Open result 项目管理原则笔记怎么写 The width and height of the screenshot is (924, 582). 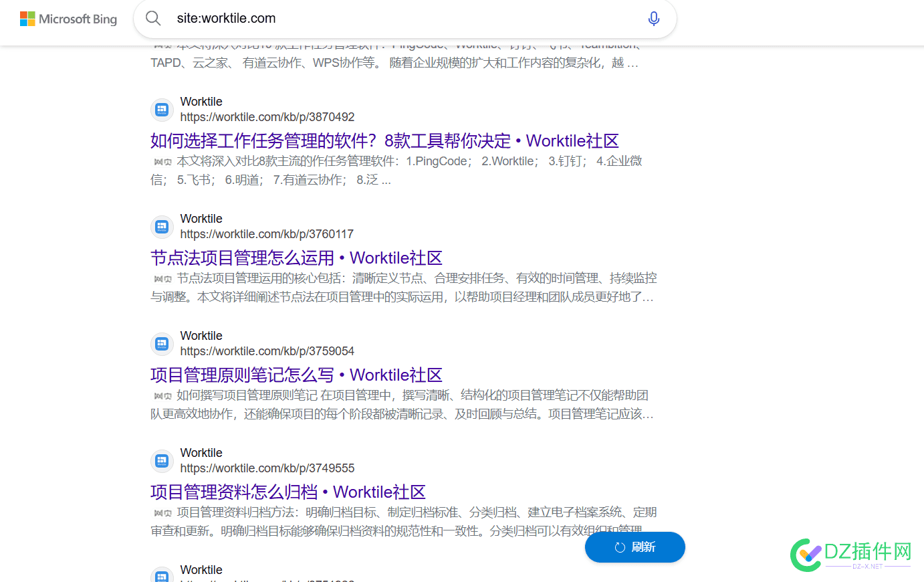click(x=296, y=375)
